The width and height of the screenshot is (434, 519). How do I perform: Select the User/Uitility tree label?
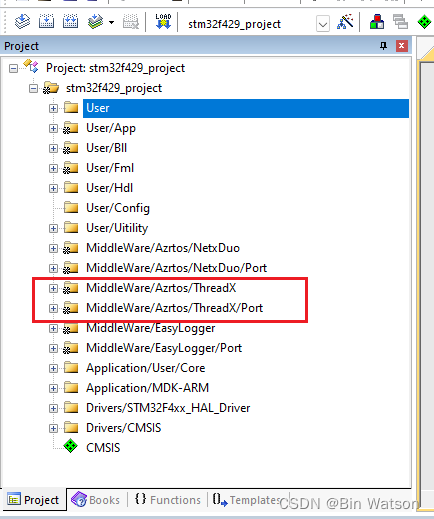pyautogui.click(x=117, y=228)
